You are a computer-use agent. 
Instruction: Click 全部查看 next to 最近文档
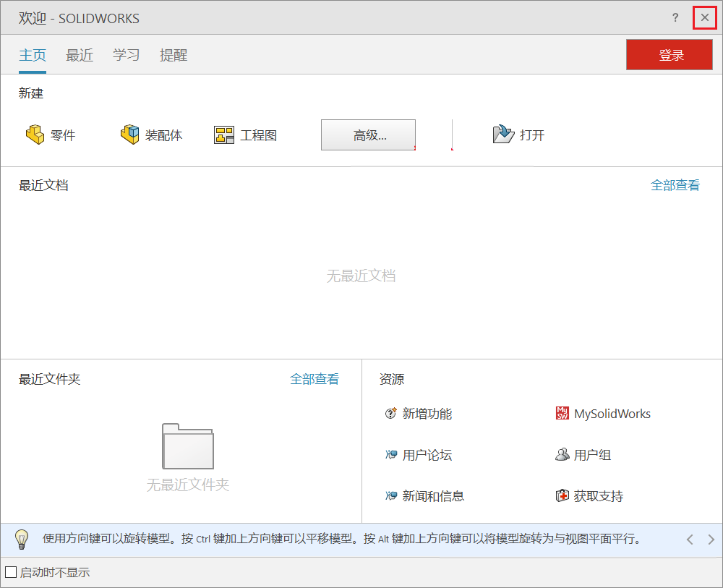pos(675,185)
